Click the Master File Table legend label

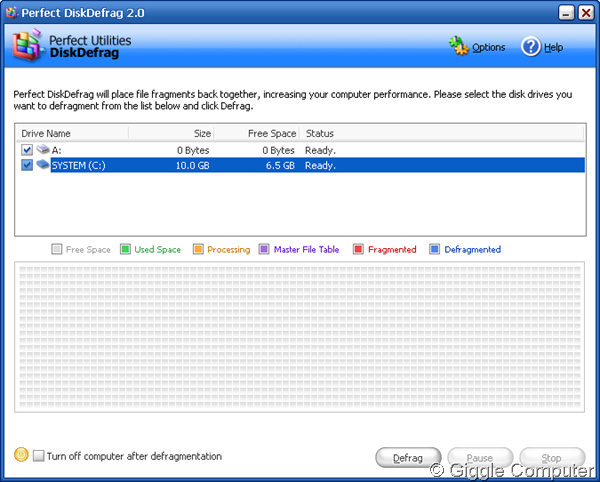point(307,249)
